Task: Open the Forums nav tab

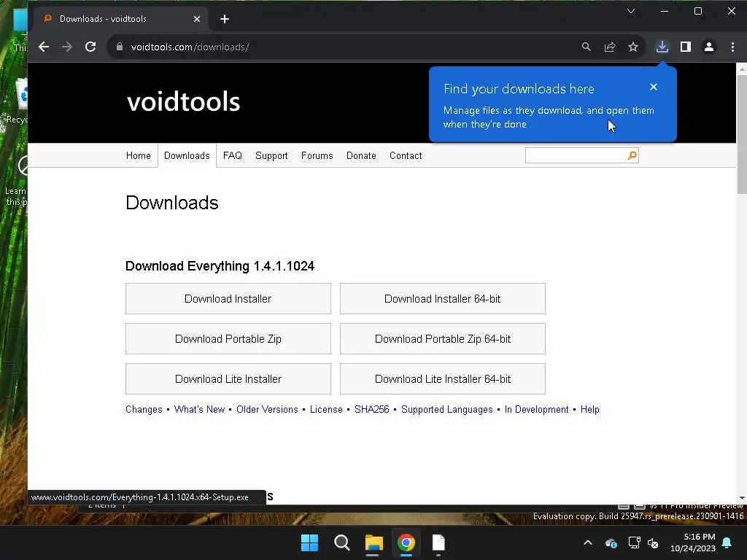Action: click(317, 156)
